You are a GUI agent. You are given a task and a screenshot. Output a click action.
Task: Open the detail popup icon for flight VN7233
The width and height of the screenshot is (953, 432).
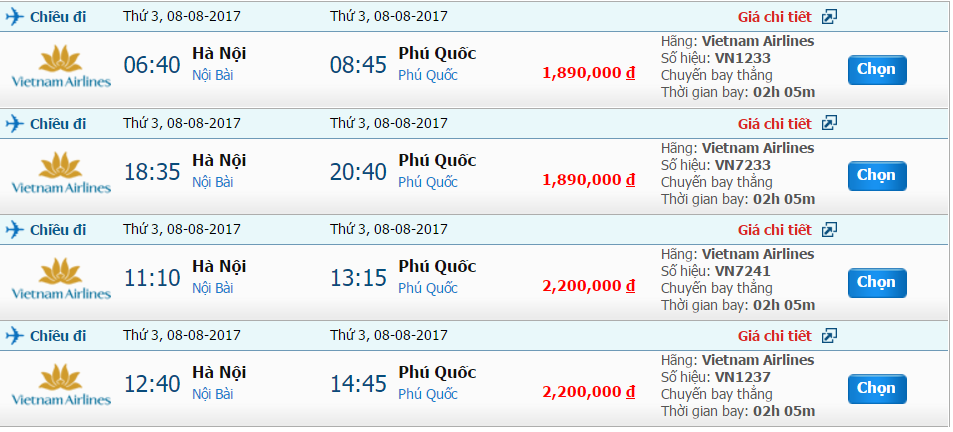coord(829,124)
